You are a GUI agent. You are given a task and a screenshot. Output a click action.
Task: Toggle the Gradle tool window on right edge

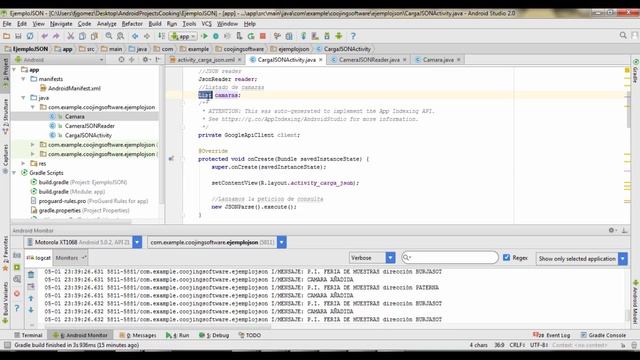636,71
